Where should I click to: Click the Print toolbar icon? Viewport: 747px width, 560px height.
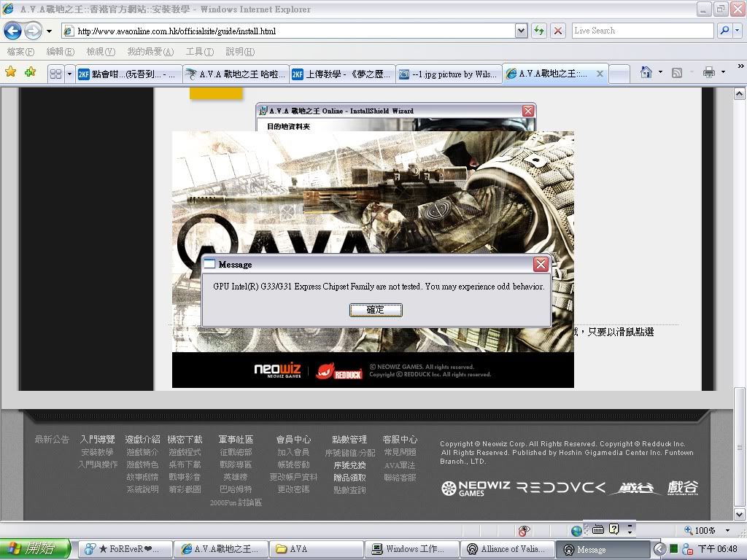pos(708,73)
